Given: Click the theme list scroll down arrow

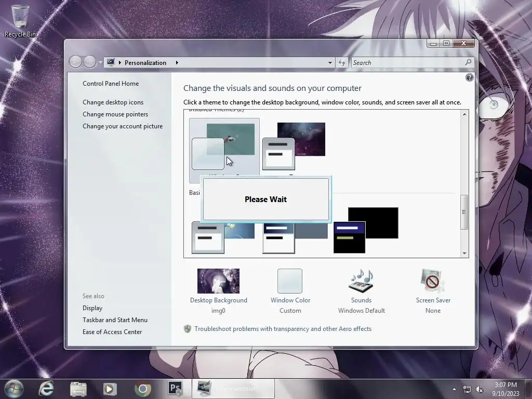Looking at the screenshot, I should pyautogui.click(x=464, y=253).
